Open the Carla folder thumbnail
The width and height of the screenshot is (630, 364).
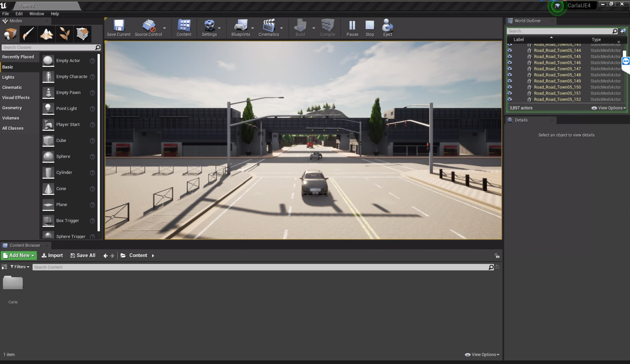pos(13,283)
